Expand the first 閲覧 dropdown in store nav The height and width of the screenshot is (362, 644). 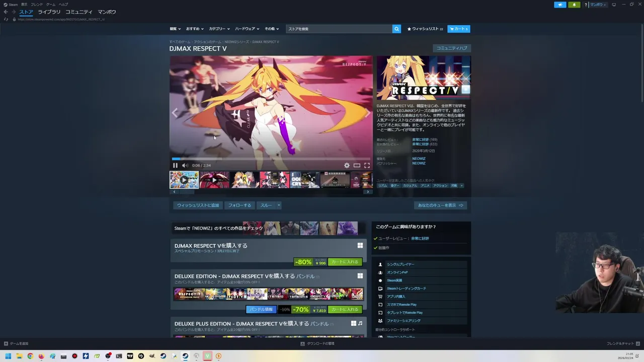tap(175, 29)
